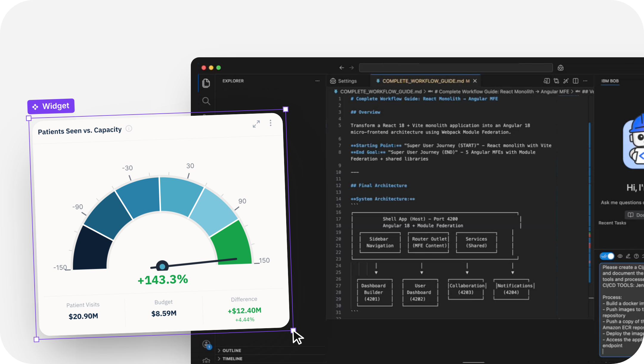Click the Accounts icon with notification badge
This screenshot has width=644, height=364.
[207, 345]
